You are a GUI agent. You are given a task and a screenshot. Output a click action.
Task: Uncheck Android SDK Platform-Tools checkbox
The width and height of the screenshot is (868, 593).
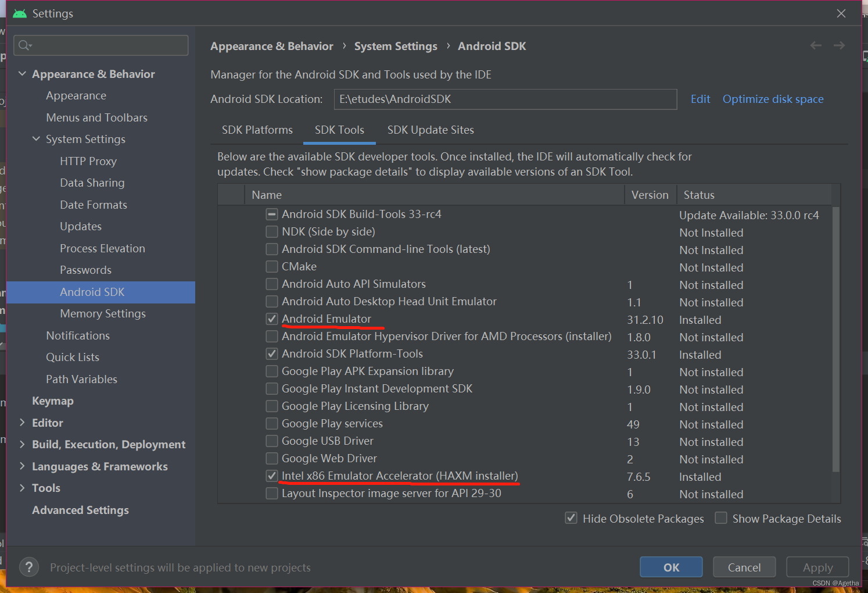(271, 353)
